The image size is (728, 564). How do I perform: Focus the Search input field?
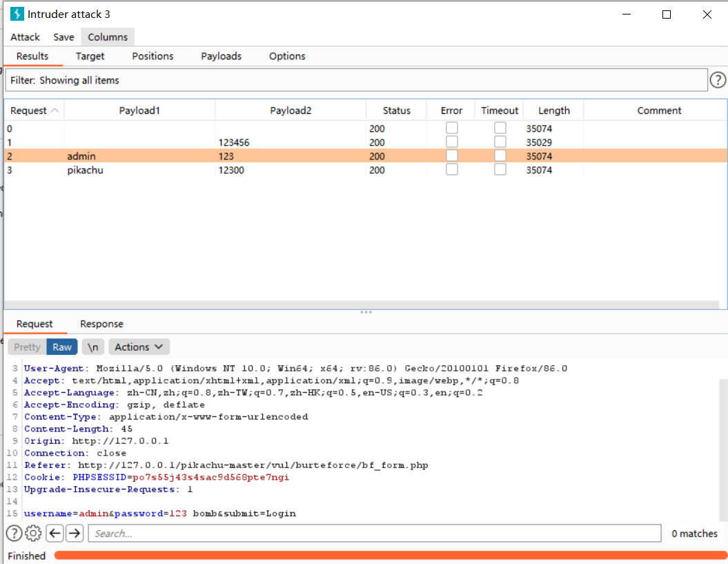[375, 534]
